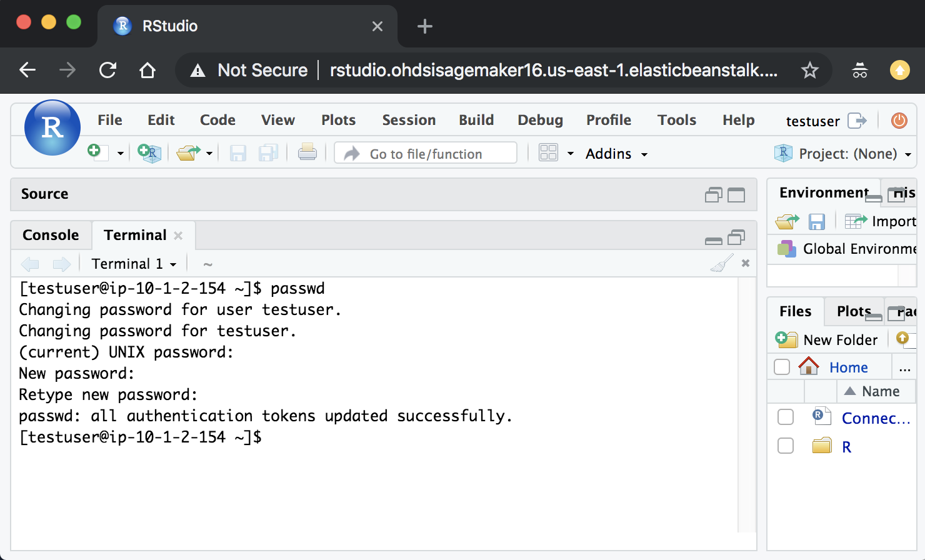Check the Connec... file checkbox
The height and width of the screenshot is (560, 925).
786,417
